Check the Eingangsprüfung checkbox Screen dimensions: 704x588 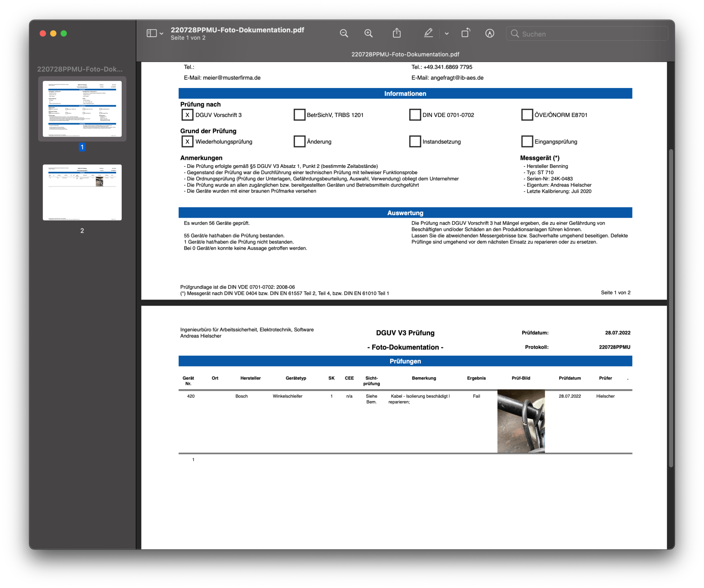527,142
